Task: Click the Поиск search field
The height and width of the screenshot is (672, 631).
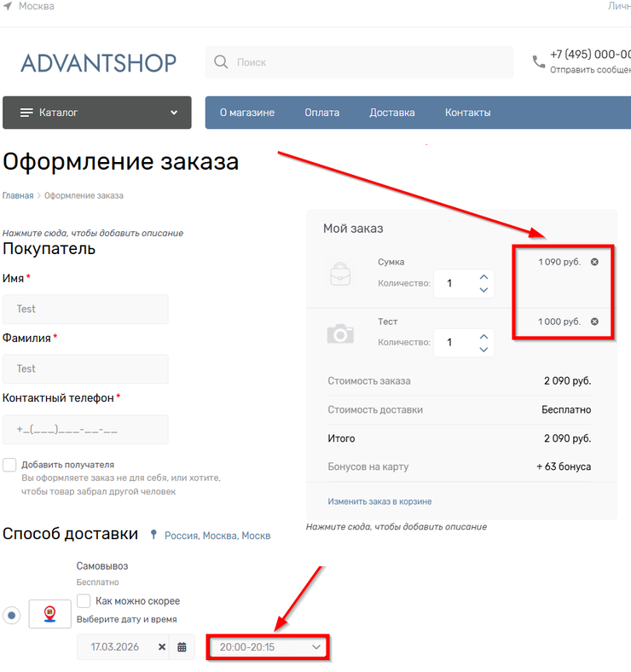Action: 359,62
